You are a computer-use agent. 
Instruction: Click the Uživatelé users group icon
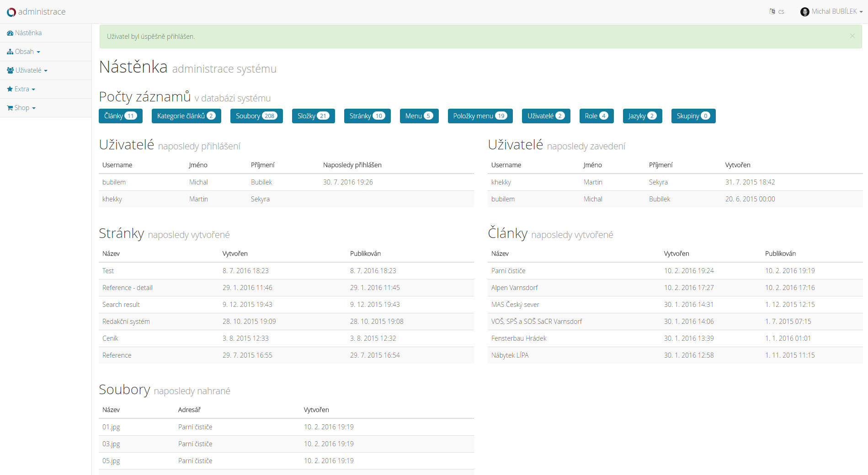[10, 70]
